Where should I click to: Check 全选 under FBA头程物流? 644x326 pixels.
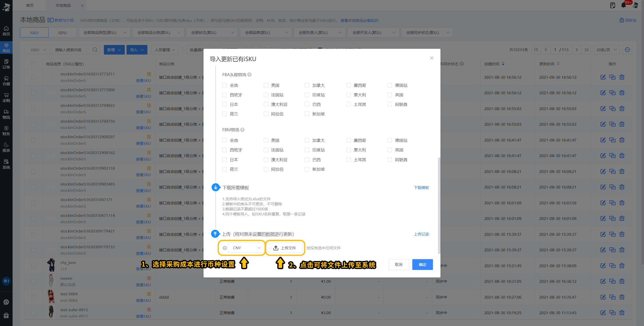pos(225,85)
